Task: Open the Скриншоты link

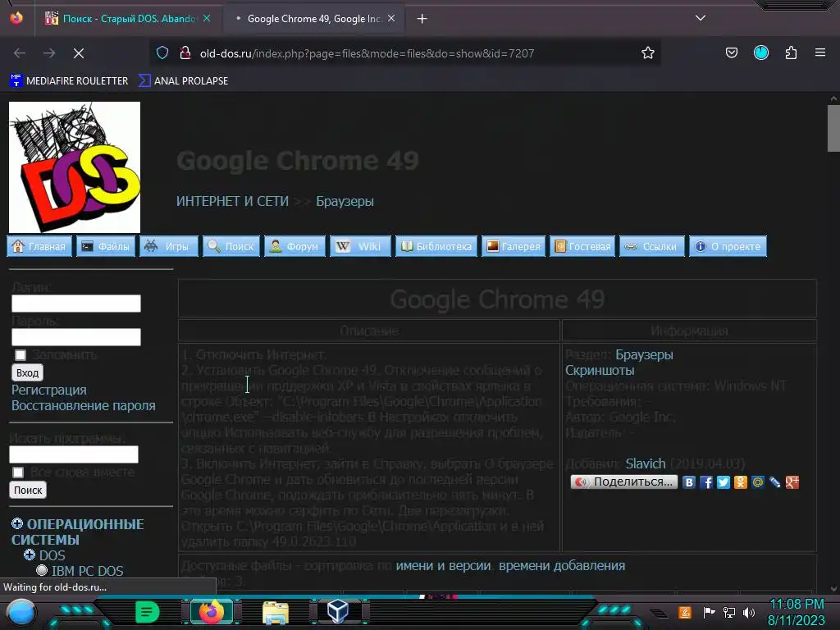Action: (x=600, y=370)
